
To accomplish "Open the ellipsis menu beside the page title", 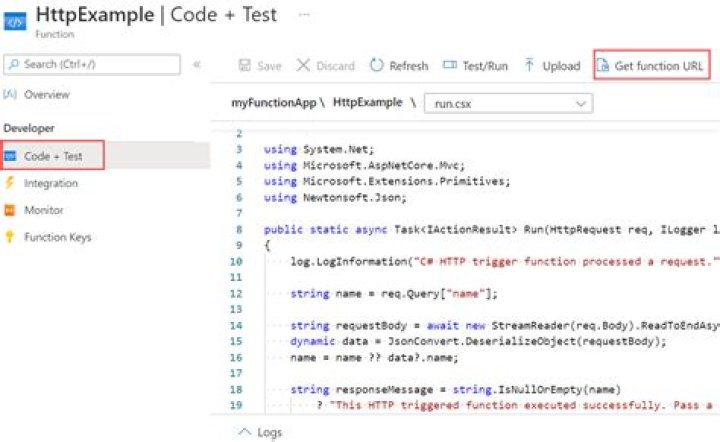I will point(304,15).
